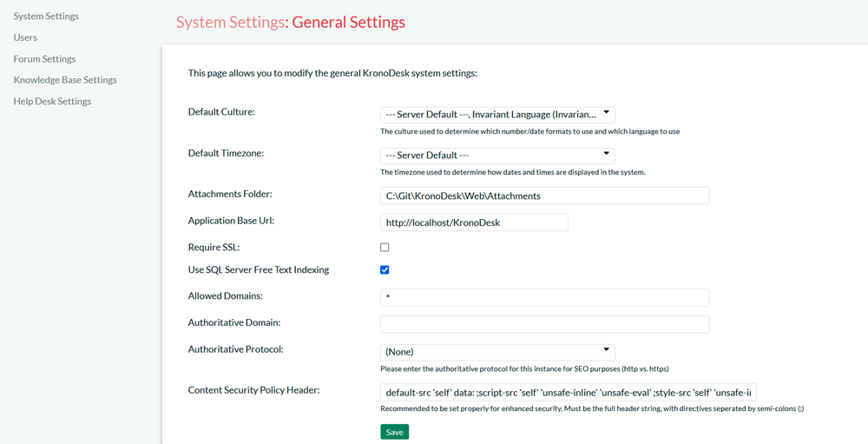Click the Require SSL label
The image size is (868, 444).
(214, 248)
